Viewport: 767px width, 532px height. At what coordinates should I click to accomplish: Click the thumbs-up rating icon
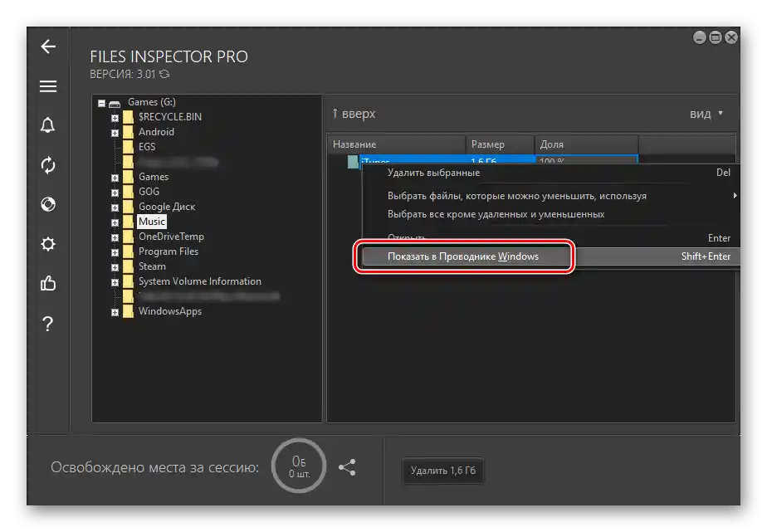[x=48, y=283]
